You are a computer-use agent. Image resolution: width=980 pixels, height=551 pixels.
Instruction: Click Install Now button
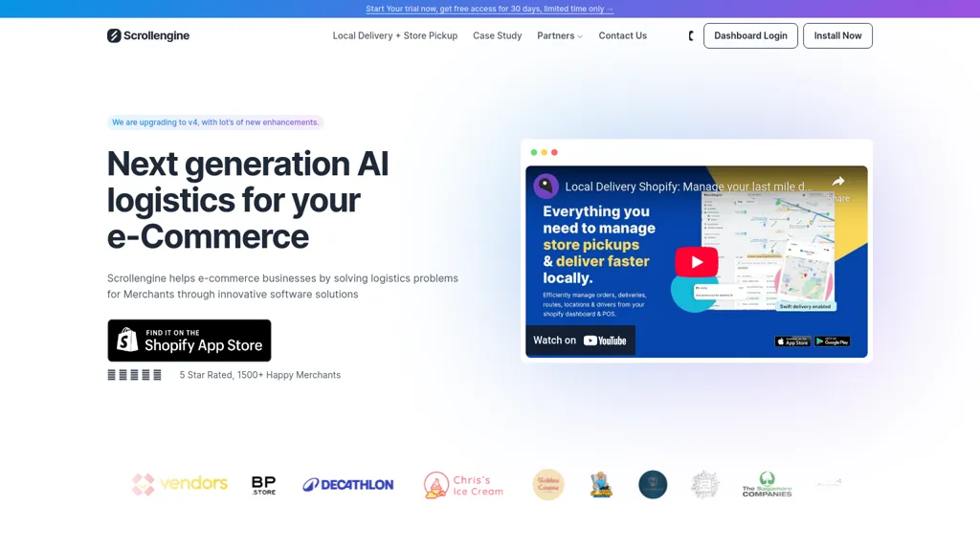click(837, 35)
